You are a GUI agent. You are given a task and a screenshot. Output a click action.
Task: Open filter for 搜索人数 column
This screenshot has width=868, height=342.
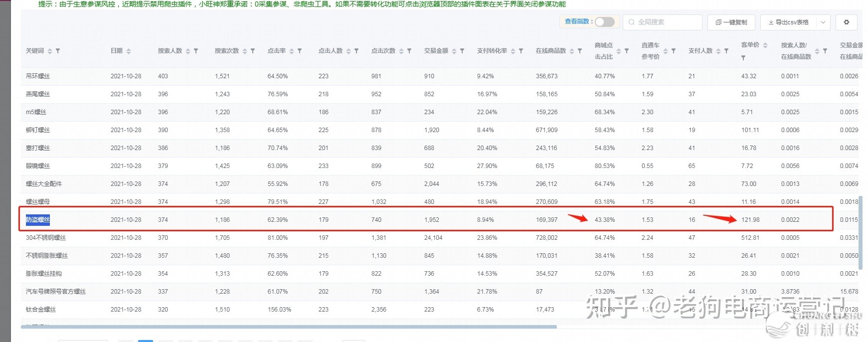click(196, 51)
